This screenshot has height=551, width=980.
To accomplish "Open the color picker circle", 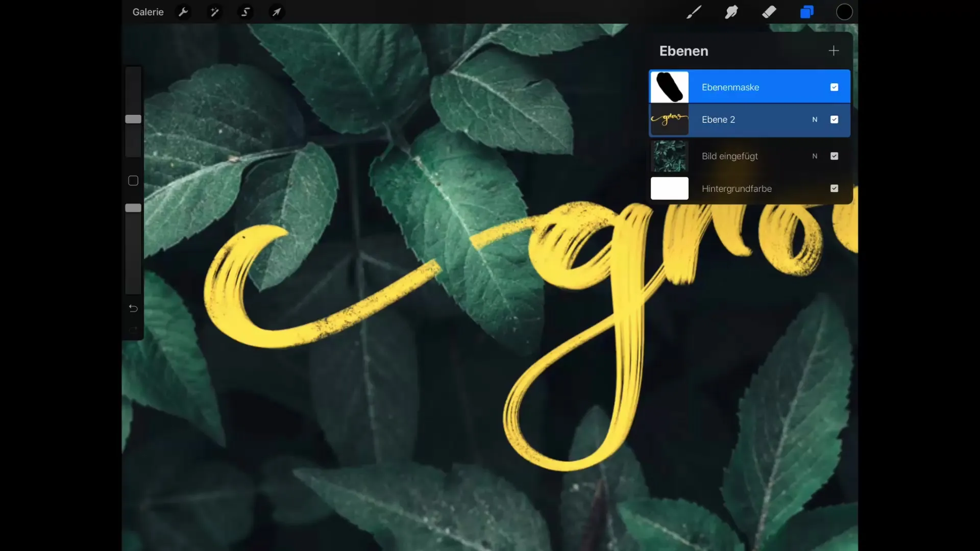I will [844, 12].
